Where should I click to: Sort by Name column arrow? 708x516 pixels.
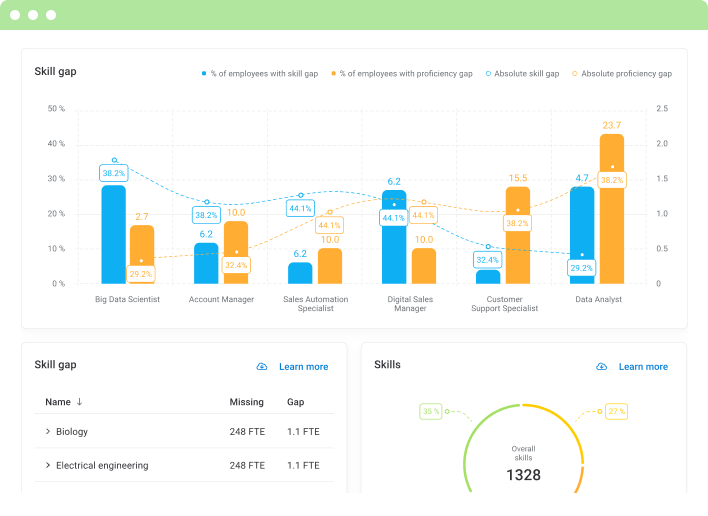(79, 402)
